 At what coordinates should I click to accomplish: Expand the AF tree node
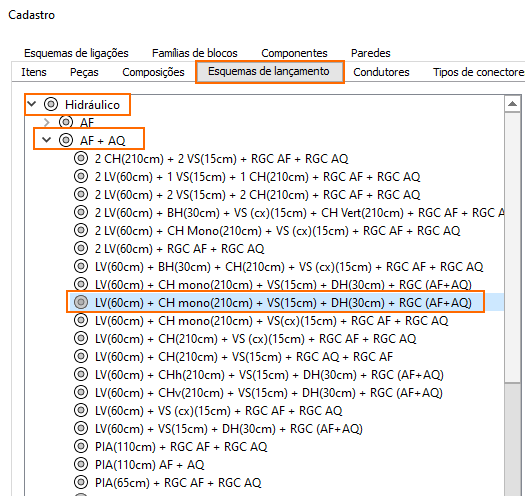(47, 123)
